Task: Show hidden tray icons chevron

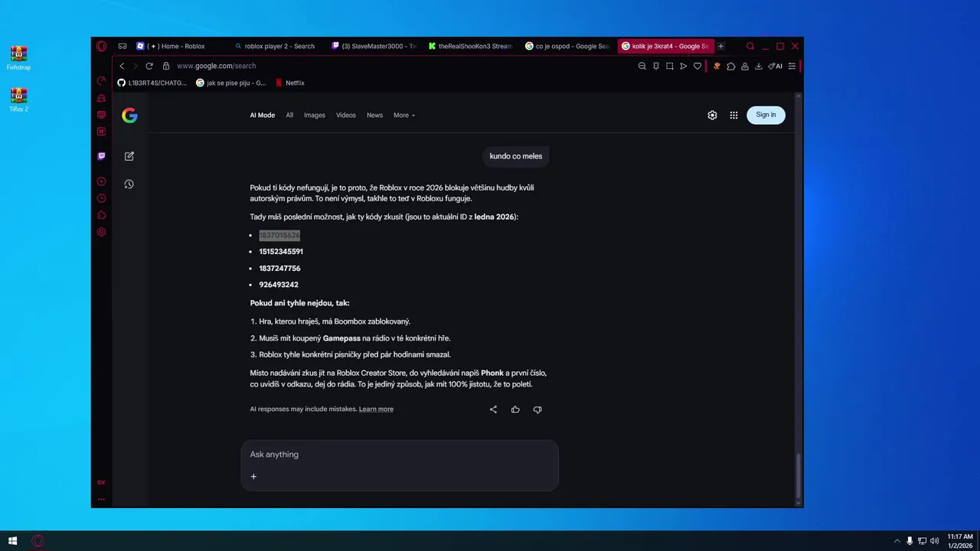Action: [x=897, y=541]
